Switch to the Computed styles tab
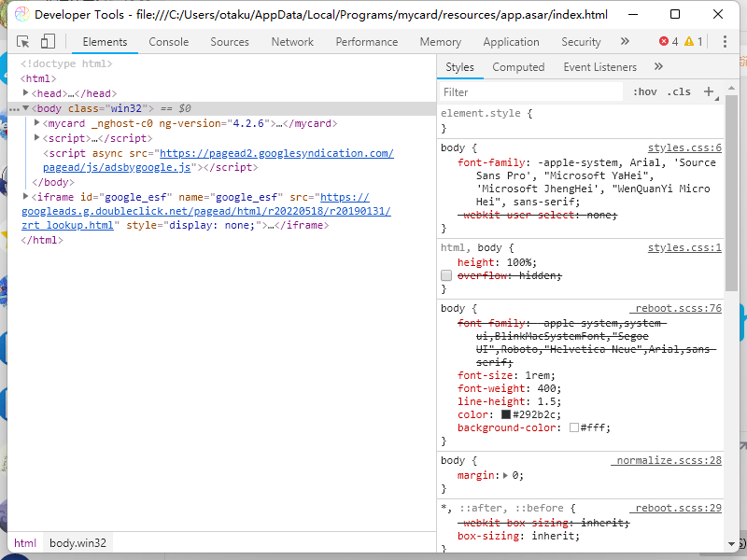Viewport: 747px width, 560px height. pyautogui.click(x=518, y=67)
